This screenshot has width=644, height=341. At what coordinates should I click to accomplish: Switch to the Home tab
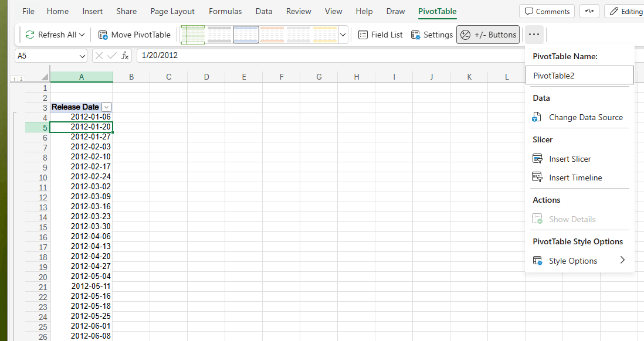click(x=57, y=12)
